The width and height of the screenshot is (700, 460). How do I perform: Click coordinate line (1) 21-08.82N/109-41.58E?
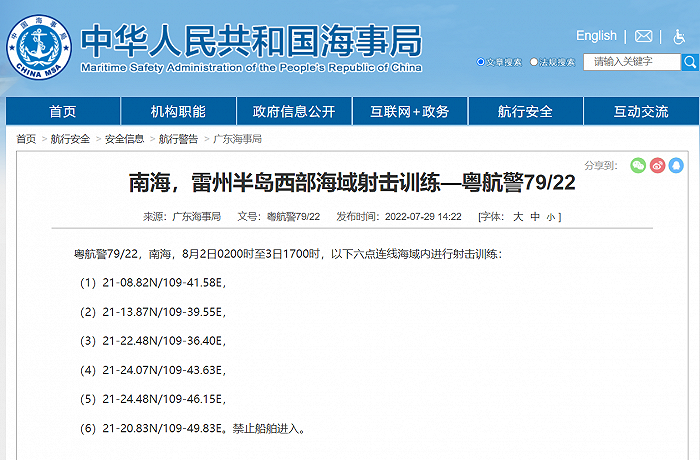point(153,283)
